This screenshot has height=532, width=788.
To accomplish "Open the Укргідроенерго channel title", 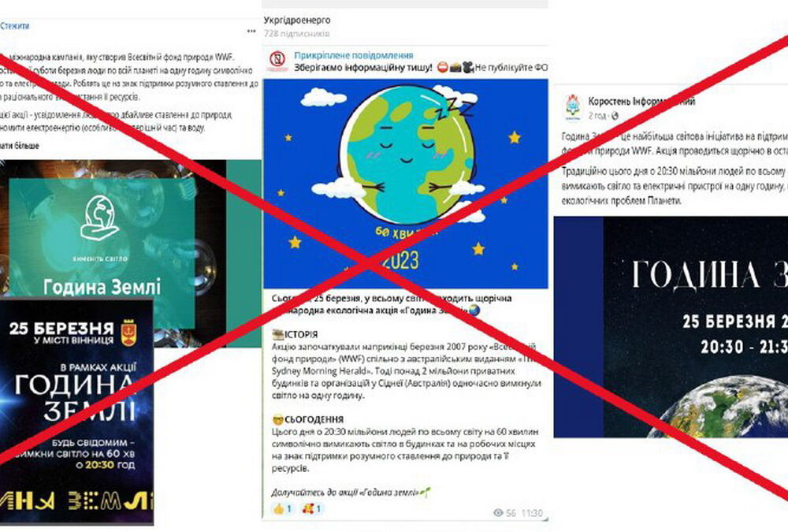I will point(297,20).
